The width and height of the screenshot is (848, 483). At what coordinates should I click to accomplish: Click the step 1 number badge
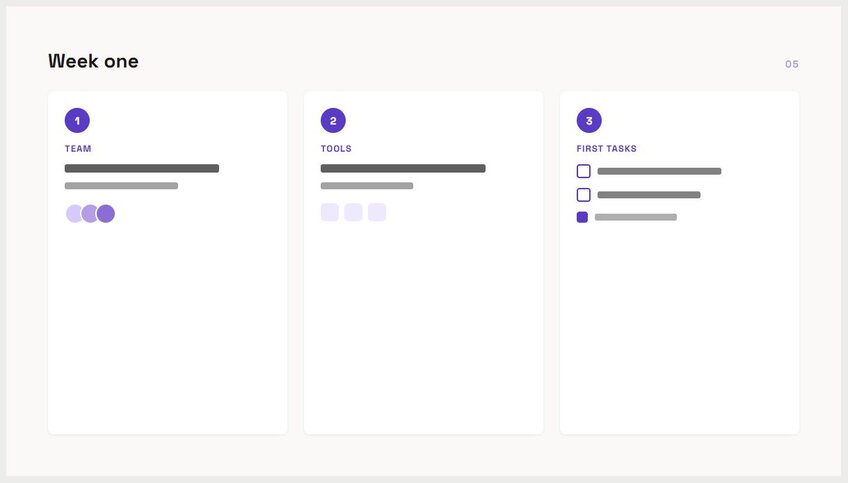(77, 121)
